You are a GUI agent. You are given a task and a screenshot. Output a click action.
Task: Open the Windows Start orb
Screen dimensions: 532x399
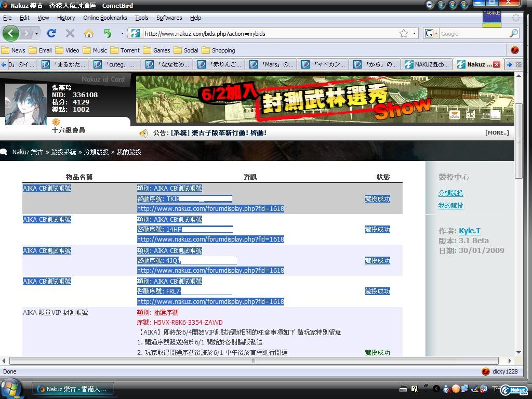(x=10, y=389)
